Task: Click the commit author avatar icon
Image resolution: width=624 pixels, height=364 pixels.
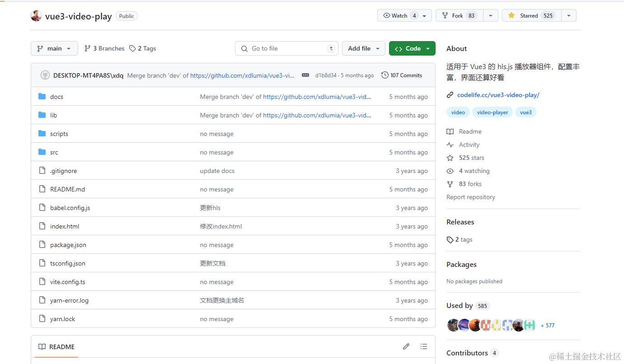Action: click(x=45, y=75)
